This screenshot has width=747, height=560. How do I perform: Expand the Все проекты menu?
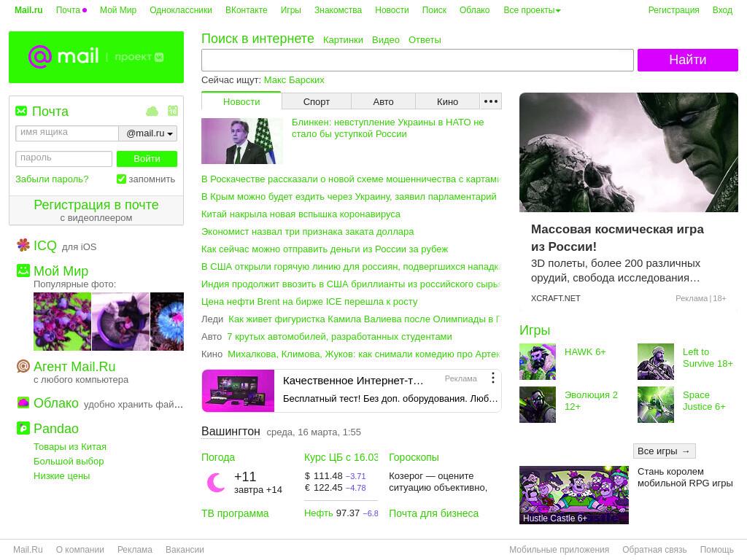point(532,10)
